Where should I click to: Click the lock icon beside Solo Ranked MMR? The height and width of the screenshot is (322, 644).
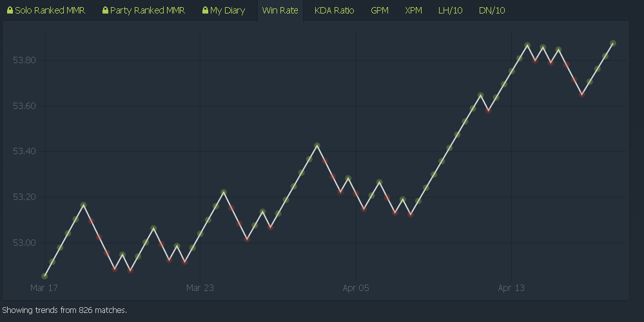[x=10, y=10]
